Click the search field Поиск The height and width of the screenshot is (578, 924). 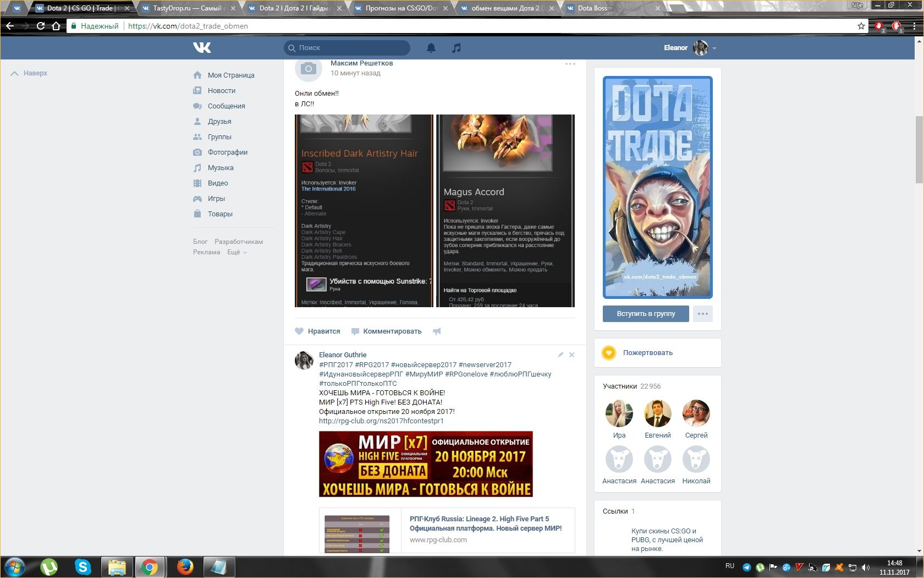pyautogui.click(x=347, y=48)
